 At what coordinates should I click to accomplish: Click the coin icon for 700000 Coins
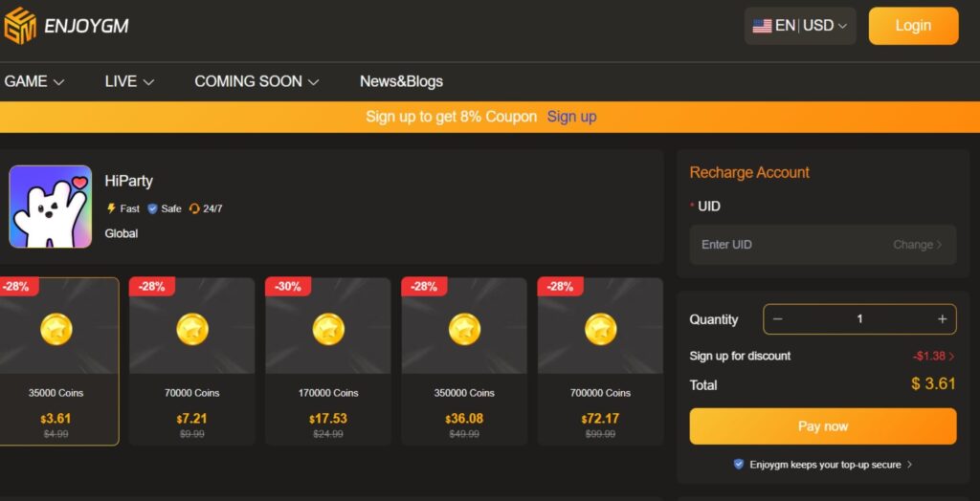(x=600, y=330)
